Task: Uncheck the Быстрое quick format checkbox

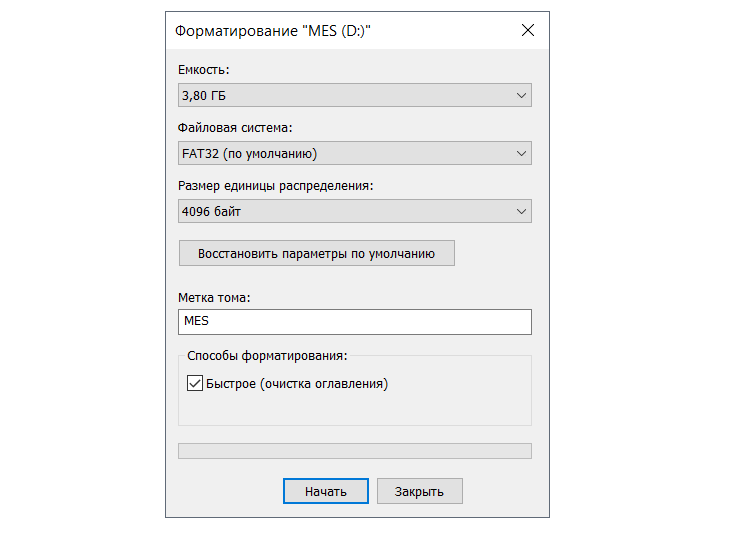Action: tap(195, 383)
